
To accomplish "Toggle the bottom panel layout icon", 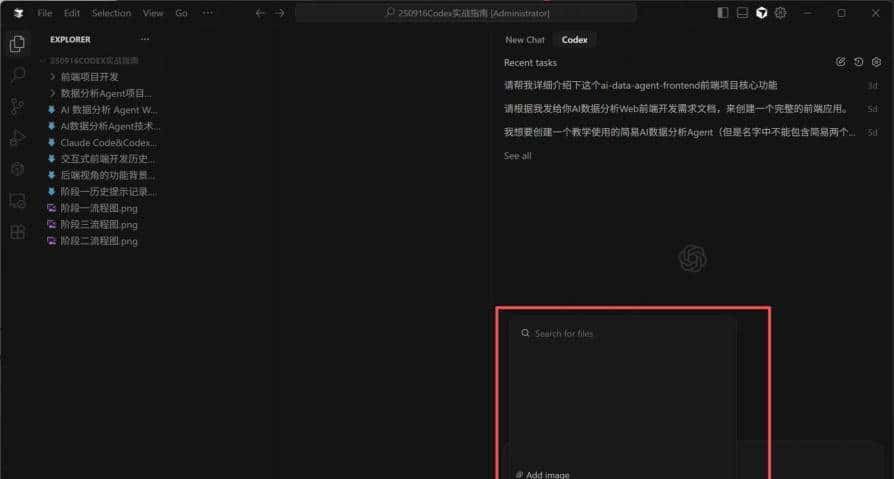I will tap(742, 13).
